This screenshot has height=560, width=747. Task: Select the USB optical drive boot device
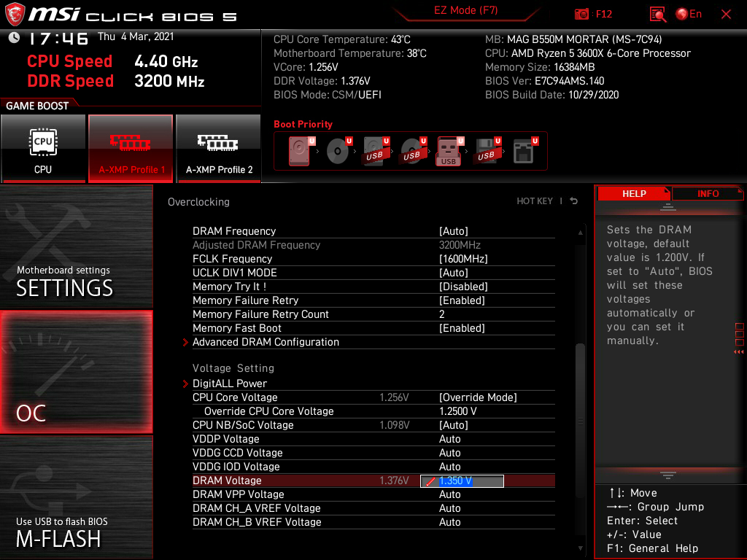pos(414,151)
